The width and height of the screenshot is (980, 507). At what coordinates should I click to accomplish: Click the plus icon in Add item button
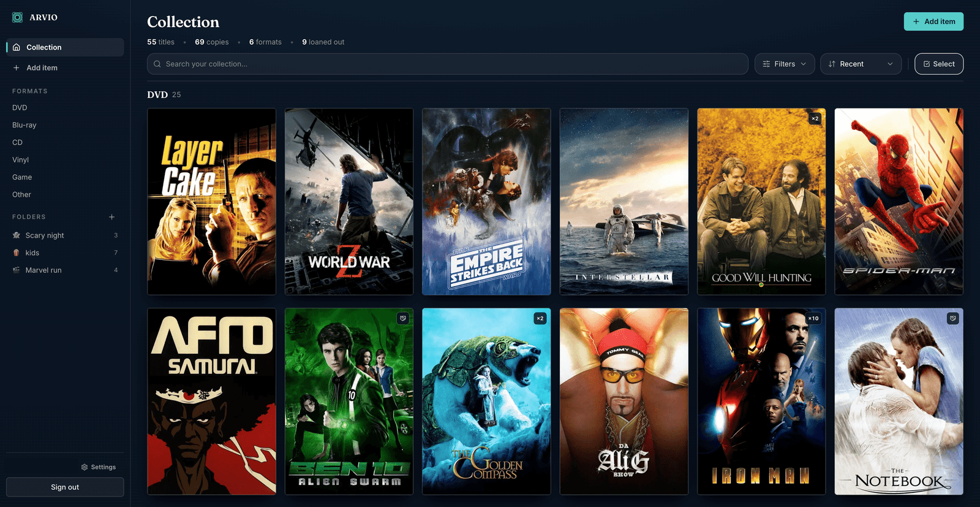click(916, 21)
